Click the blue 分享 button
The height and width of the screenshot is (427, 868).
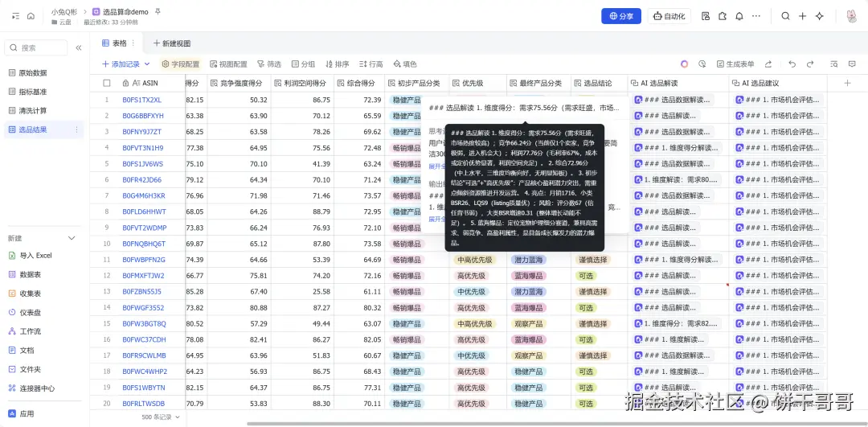point(621,16)
